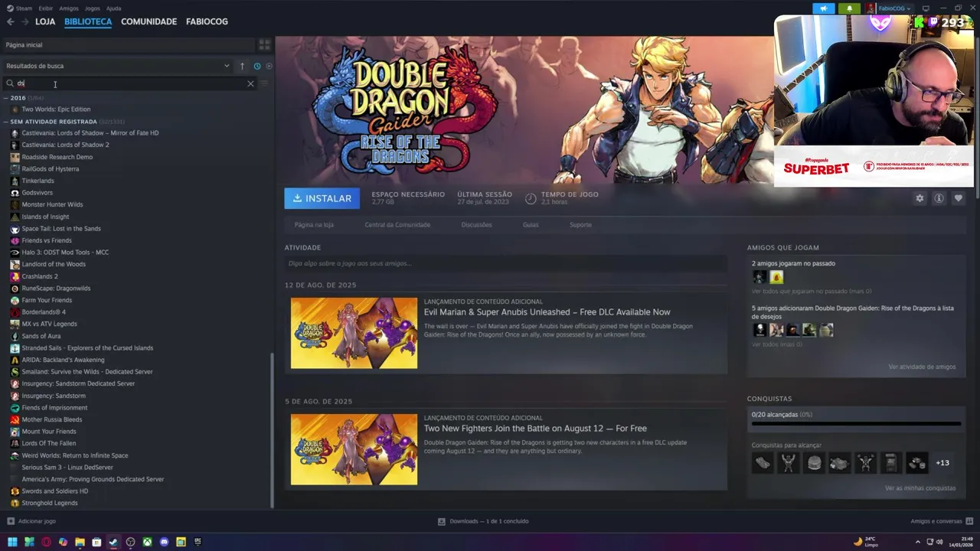
Task: Click the achievements progress bar
Action: tap(856, 423)
